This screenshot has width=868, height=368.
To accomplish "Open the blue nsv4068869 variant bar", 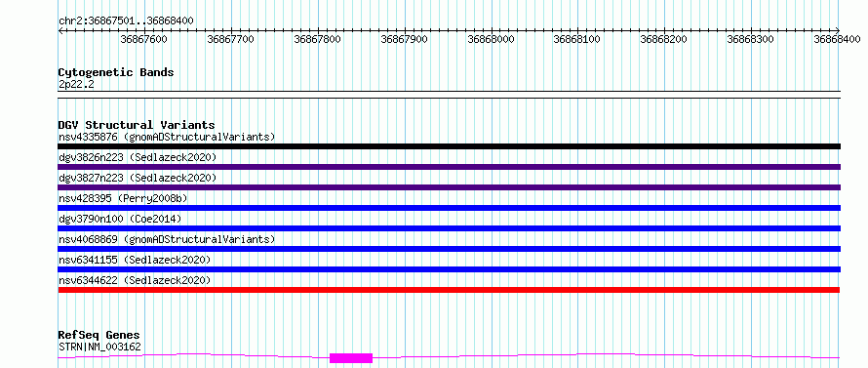I will [x=449, y=249].
